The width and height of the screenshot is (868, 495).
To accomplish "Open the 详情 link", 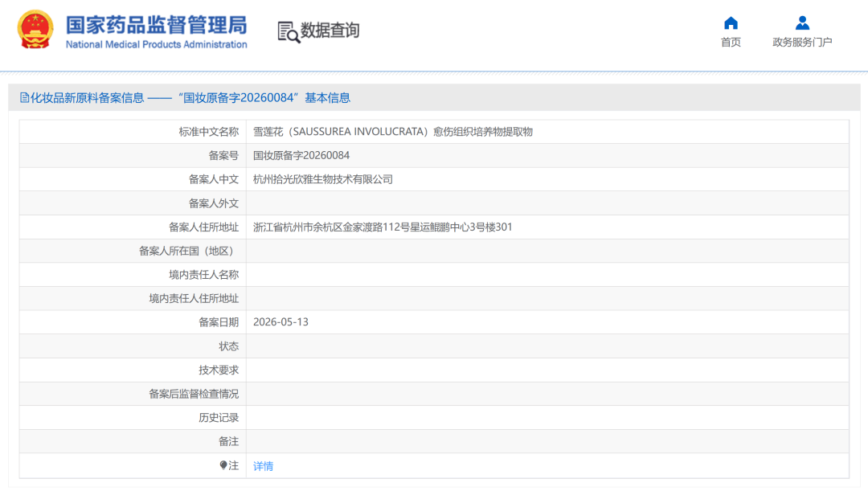I will 263,466.
